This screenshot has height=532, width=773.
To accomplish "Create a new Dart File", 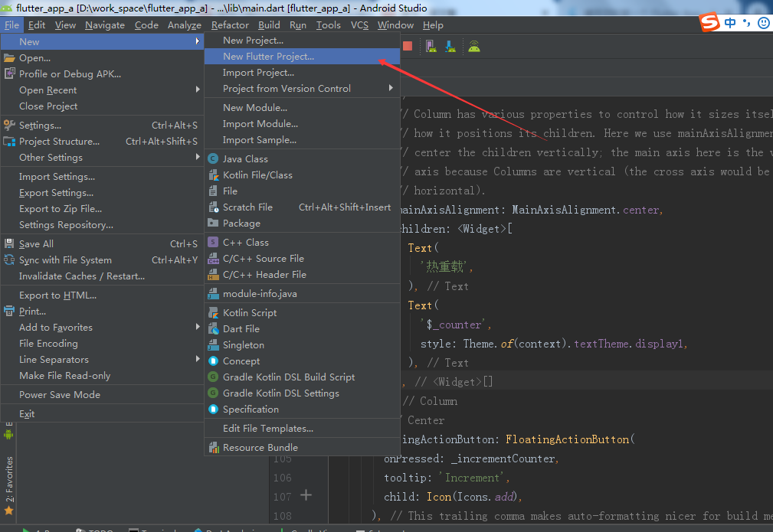I will 302,328.
